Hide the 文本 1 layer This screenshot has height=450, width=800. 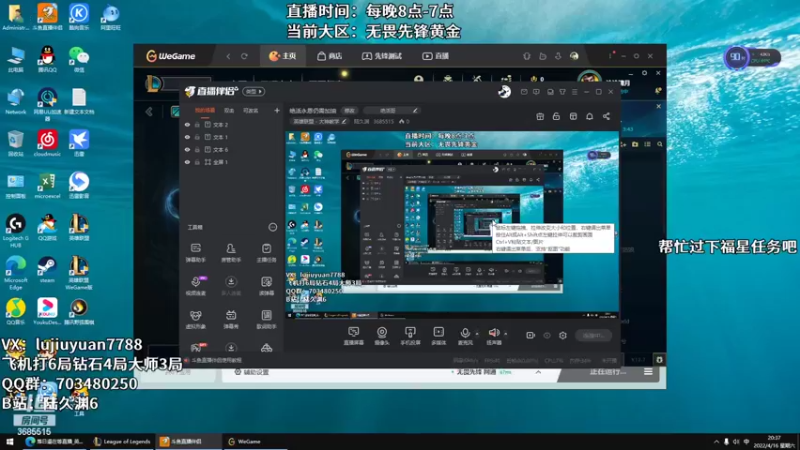[187, 137]
